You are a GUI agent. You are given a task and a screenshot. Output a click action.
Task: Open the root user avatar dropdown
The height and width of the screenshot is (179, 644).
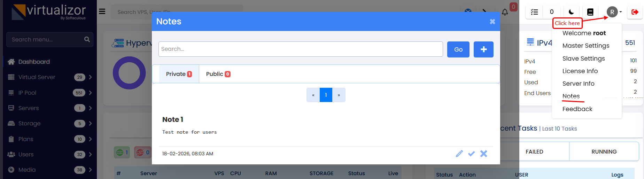(x=614, y=12)
